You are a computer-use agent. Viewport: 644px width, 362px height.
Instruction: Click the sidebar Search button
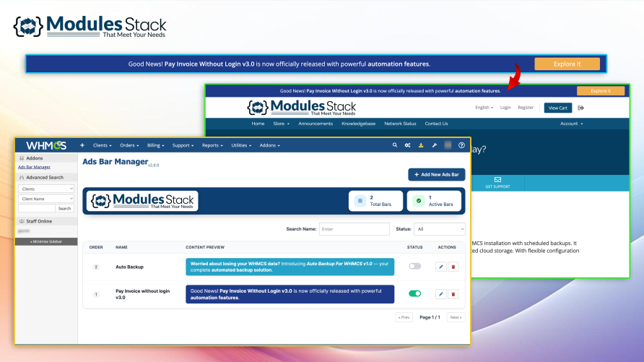64,208
